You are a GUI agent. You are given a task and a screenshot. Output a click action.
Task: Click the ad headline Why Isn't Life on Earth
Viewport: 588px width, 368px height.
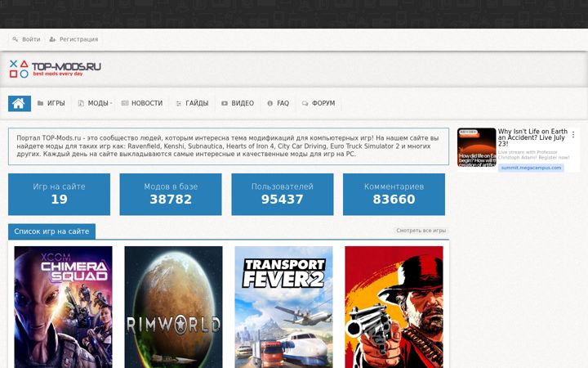532,137
